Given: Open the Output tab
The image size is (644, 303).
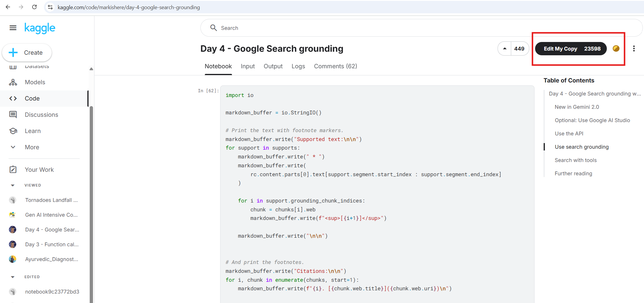Looking at the screenshot, I should coord(273,66).
